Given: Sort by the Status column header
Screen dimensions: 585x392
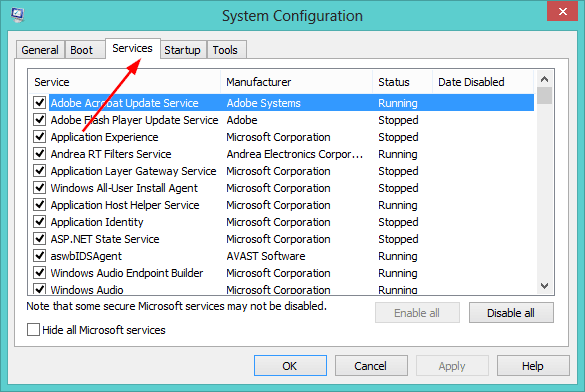Looking at the screenshot, I should click(x=403, y=82).
